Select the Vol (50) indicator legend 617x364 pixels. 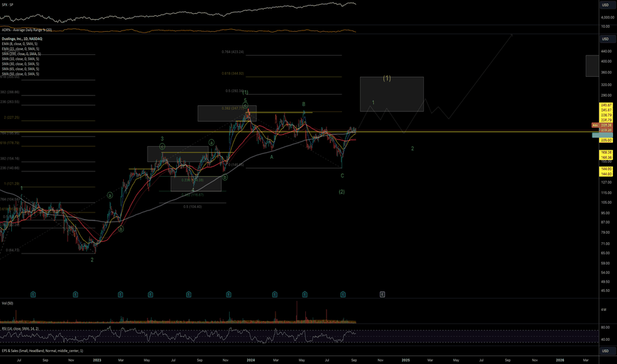(x=7, y=303)
